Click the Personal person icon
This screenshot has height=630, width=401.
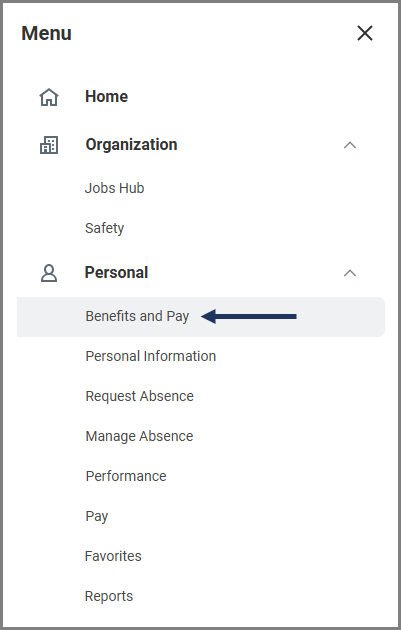point(49,273)
